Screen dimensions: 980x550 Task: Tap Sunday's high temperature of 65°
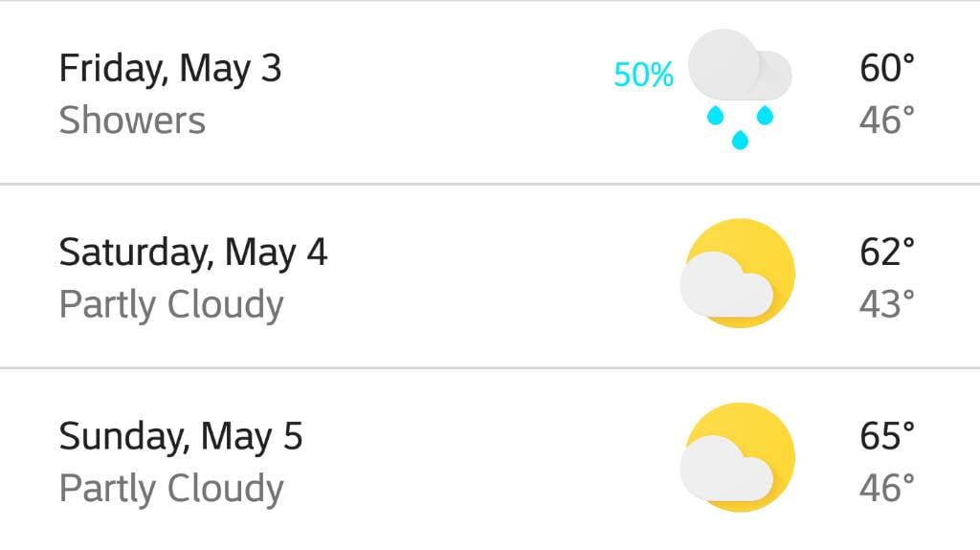[887, 435]
